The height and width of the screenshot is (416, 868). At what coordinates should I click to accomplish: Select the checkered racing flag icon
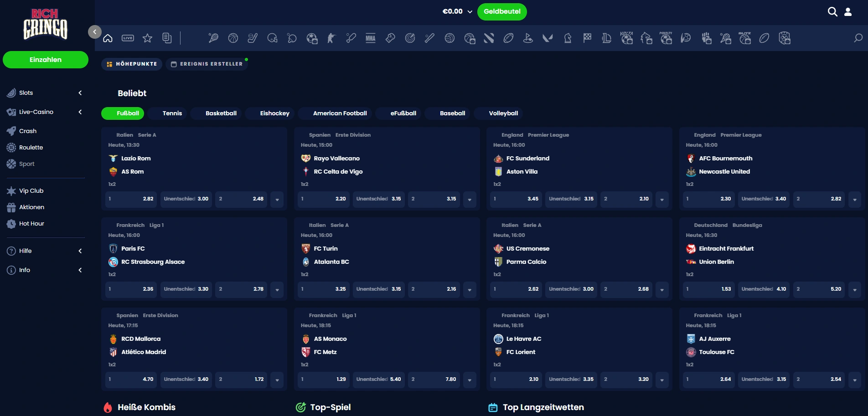tap(587, 38)
